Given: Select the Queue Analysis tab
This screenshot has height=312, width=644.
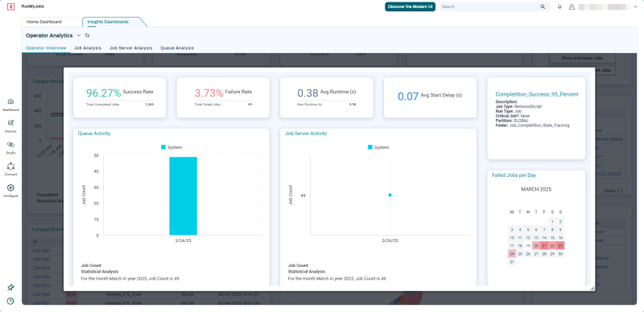Looking at the screenshot, I should (x=177, y=48).
